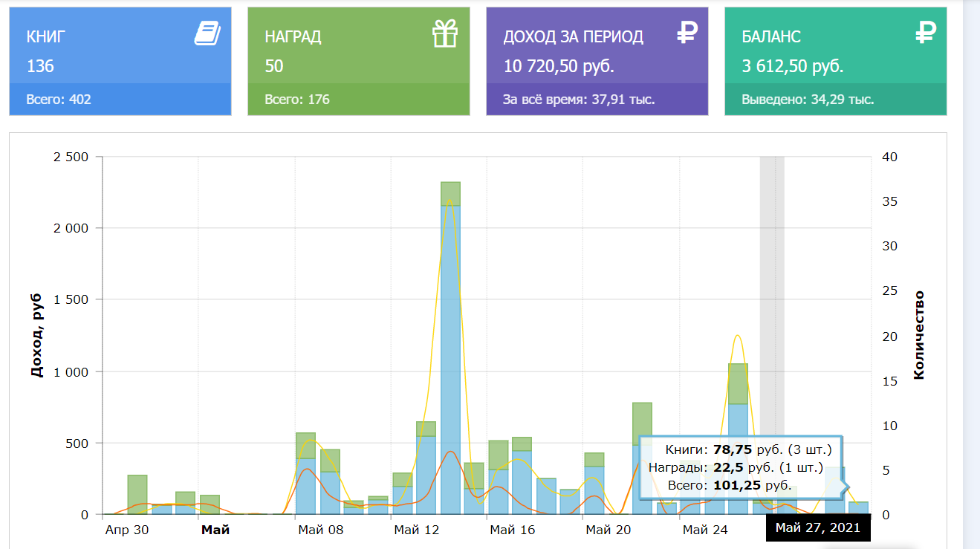The image size is (980, 549).
Task: Click the 'Количество' right axis title
Action: (919, 335)
